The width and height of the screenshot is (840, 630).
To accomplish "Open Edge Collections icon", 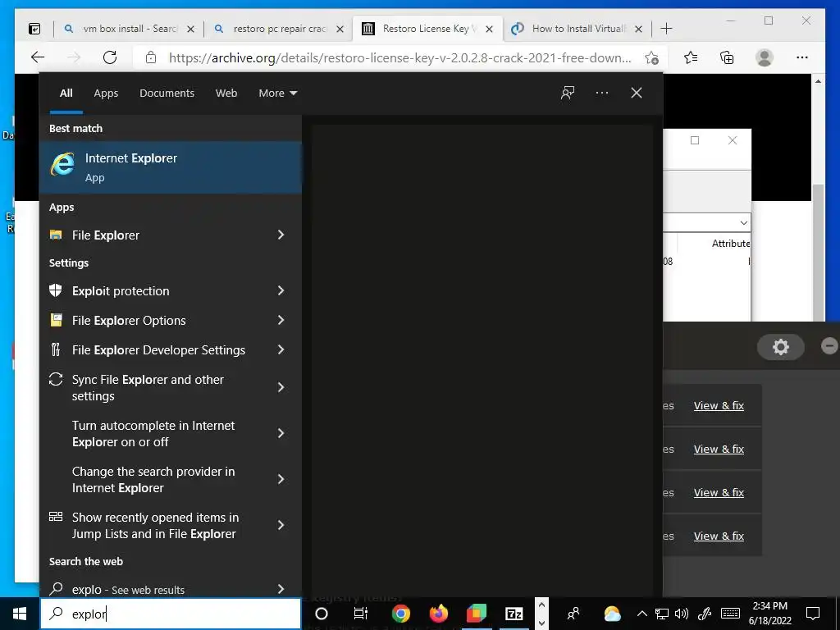I will [727, 57].
